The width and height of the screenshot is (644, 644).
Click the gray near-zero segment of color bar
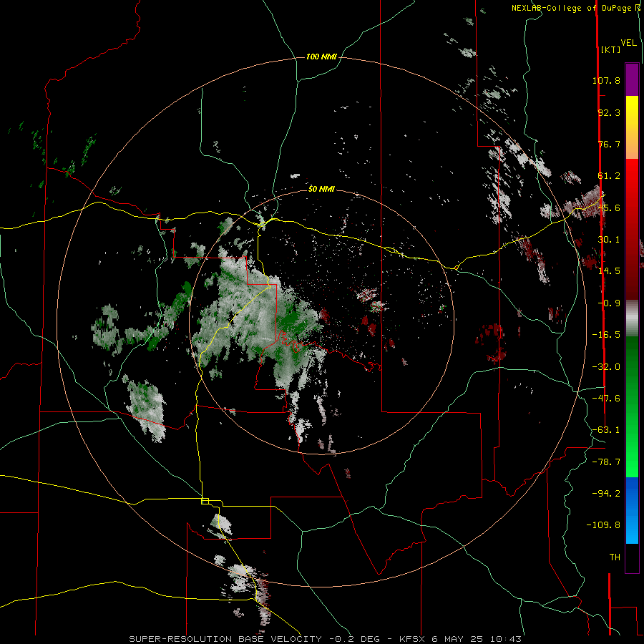tap(632, 318)
